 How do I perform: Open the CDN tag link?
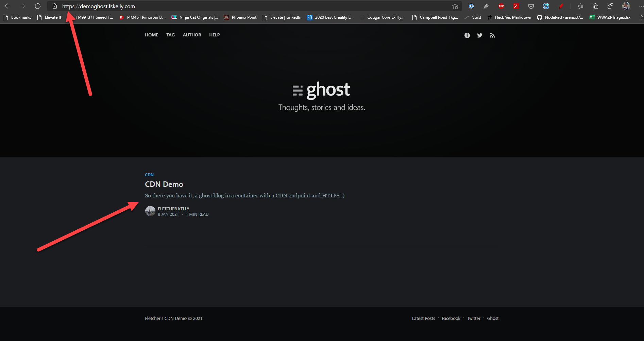(x=149, y=175)
